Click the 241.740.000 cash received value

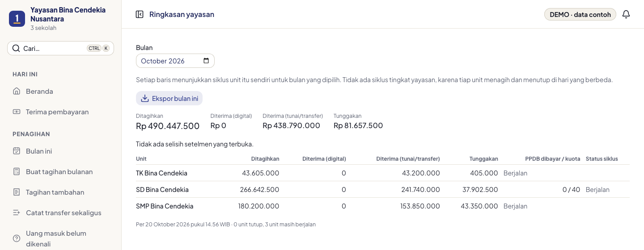(420, 189)
